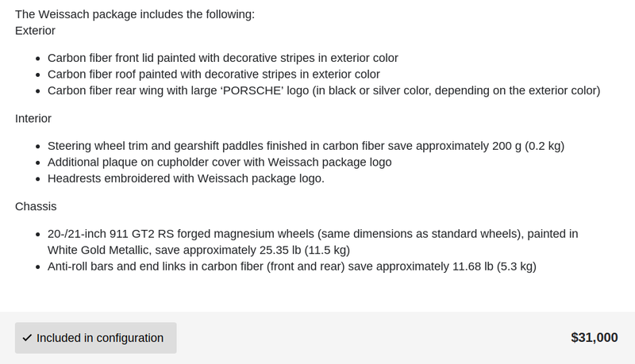This screenshot has height=364, width=635.
Task: Click the $31,000 price label
Action: click(x=594, y=337)
